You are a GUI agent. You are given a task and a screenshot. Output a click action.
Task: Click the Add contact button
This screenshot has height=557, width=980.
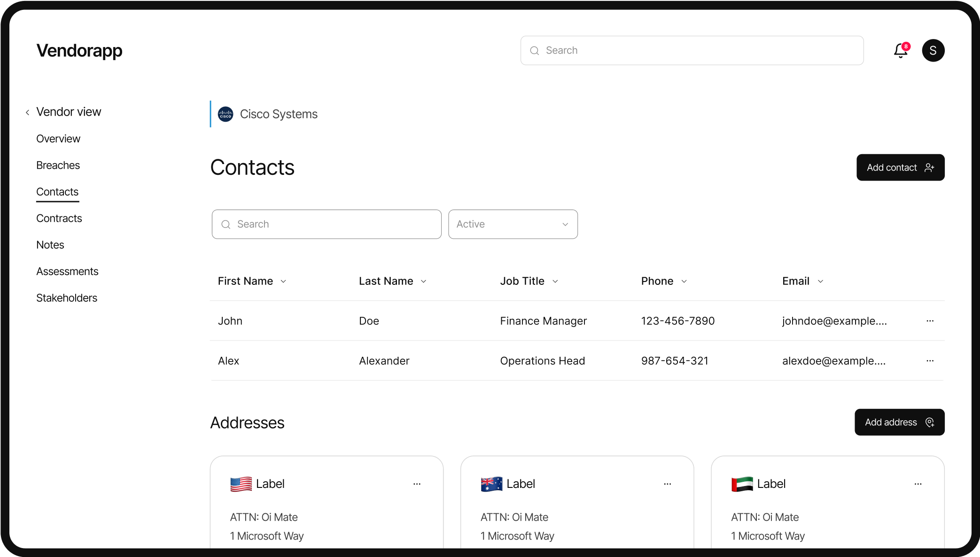click(900, 167)
